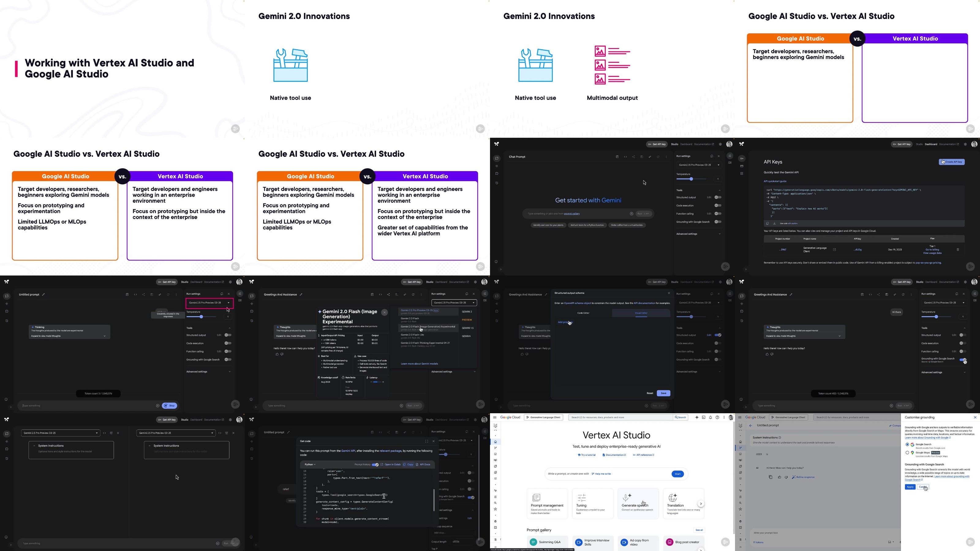Image resolution: width=980 pixels, height=551 pixels.
Task: Open the Generative Language Client project external-link icon
Action: [834, 250]
